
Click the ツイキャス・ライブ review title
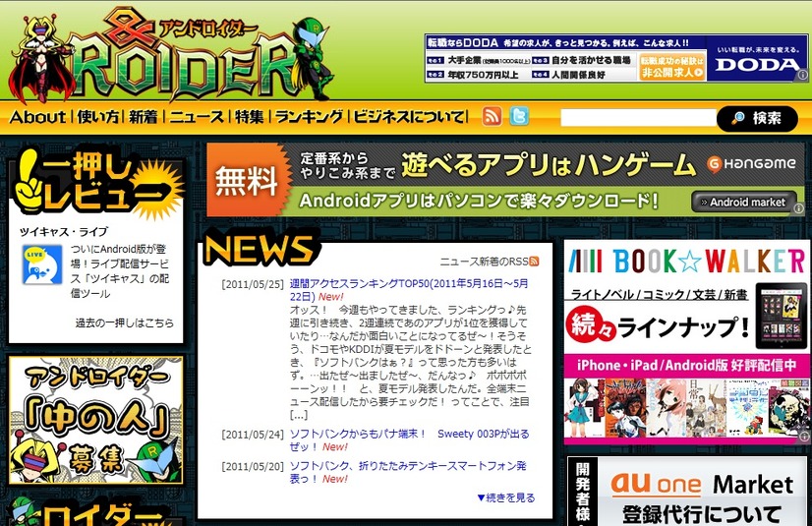(x=64, y=231)
